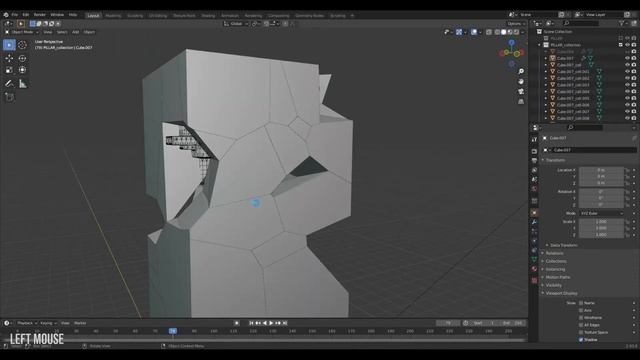The image size is (640, 360).
Task: Click the viewport zoom magnifier icon
Action: coord(521,71)
